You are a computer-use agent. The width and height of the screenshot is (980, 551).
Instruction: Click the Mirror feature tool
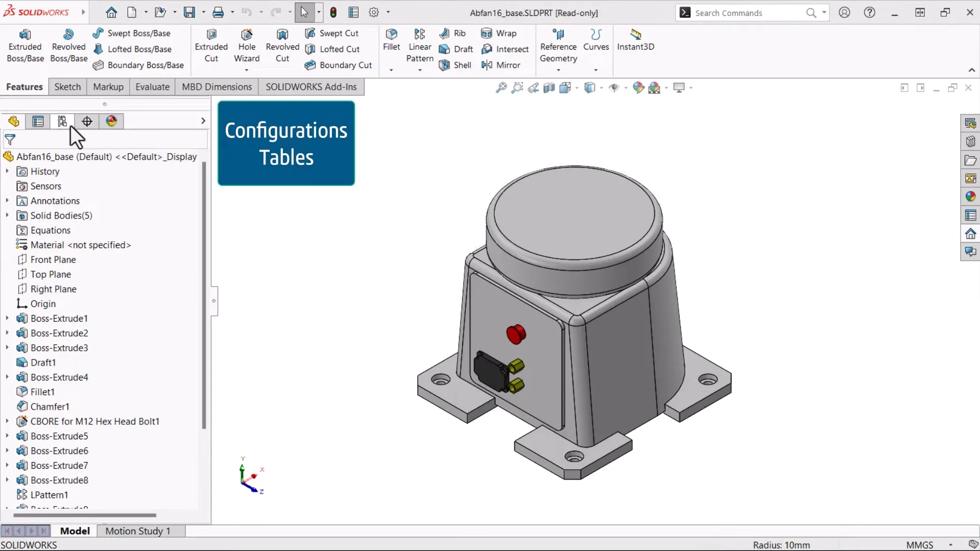pos(501,65)
